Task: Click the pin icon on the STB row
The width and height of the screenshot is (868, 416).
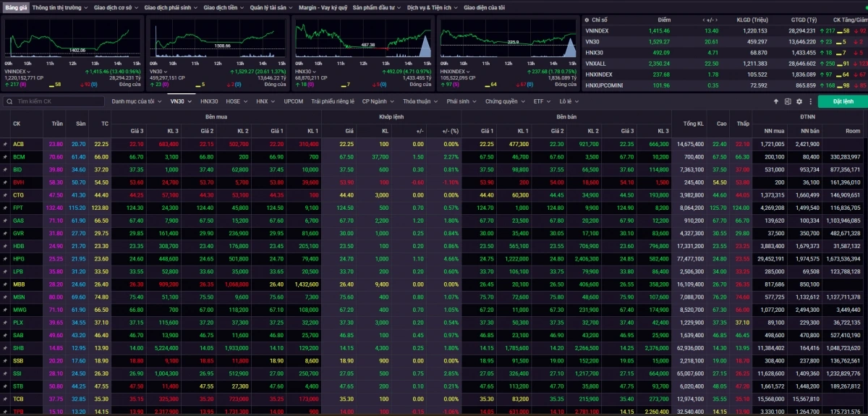Action: click(x=5, y=386)
